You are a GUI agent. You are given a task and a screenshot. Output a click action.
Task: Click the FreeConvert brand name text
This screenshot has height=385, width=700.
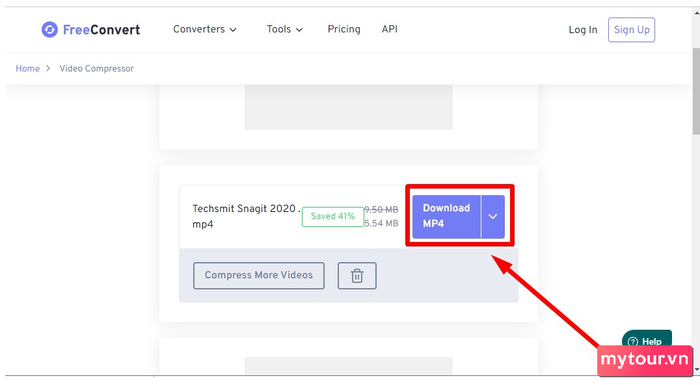[101, 30]
